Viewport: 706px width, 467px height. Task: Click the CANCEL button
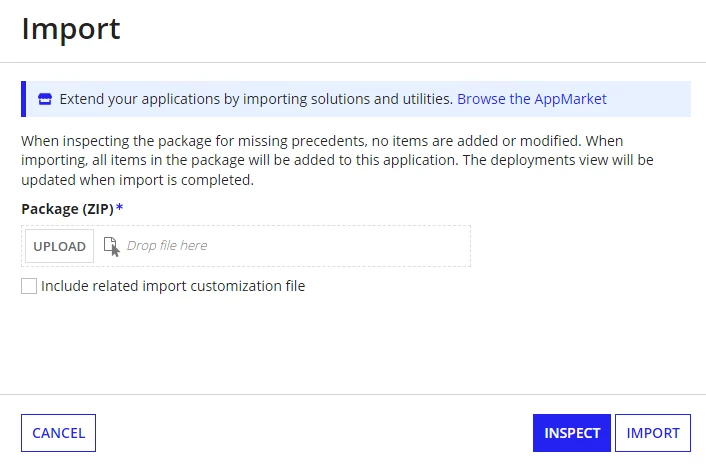tap(59, 433)
